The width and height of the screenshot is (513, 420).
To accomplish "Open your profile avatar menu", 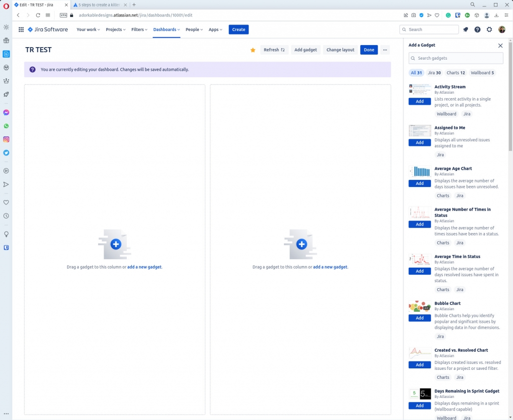I will (x=502, y=30).
